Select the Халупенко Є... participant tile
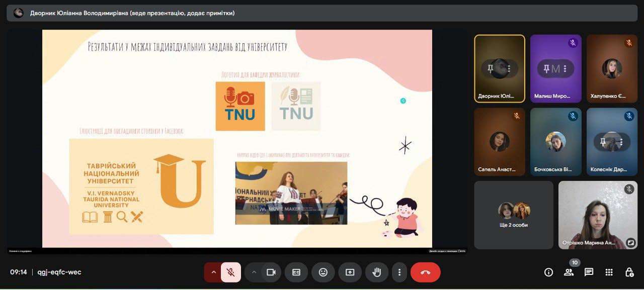The width and height of the screenshot is (644, 290). [x=612, y=68]
